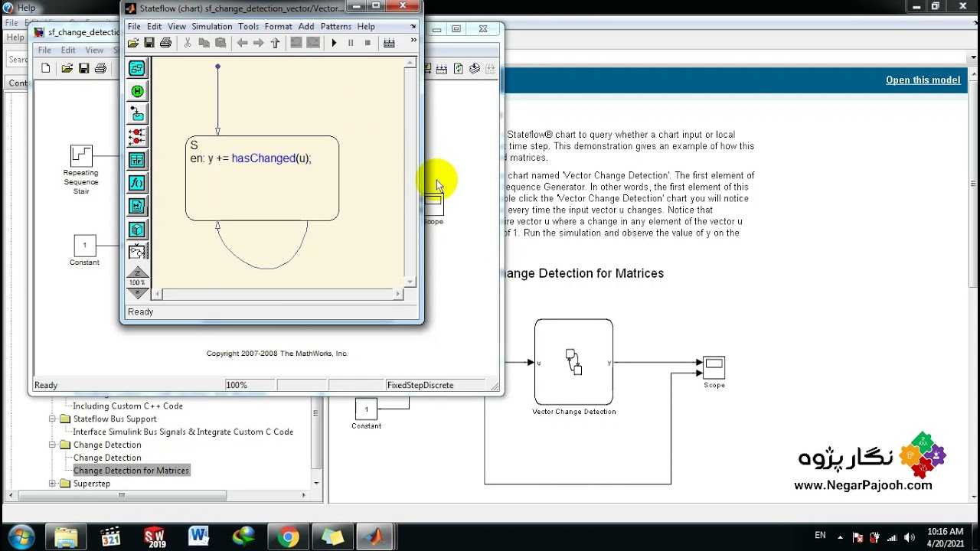Open SolidWorks 2019 from taskbar
980x551 pixels.
(155, 536)
